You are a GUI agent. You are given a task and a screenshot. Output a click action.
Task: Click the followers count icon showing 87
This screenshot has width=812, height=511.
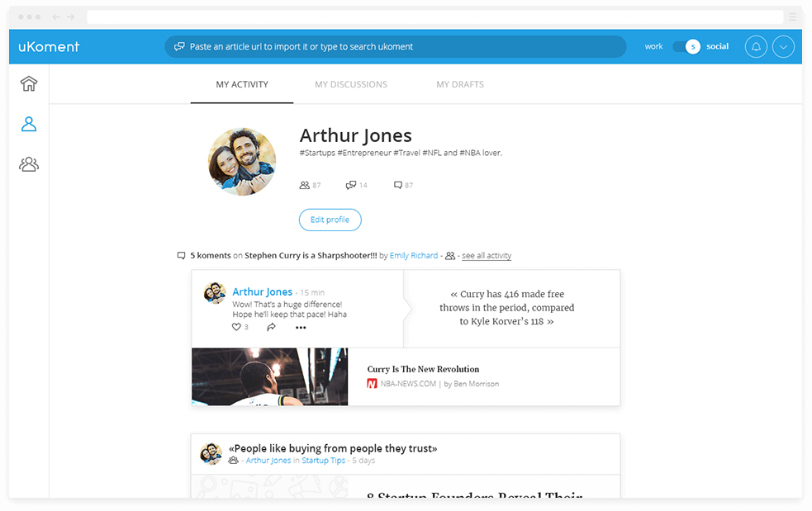click(305, 186)
